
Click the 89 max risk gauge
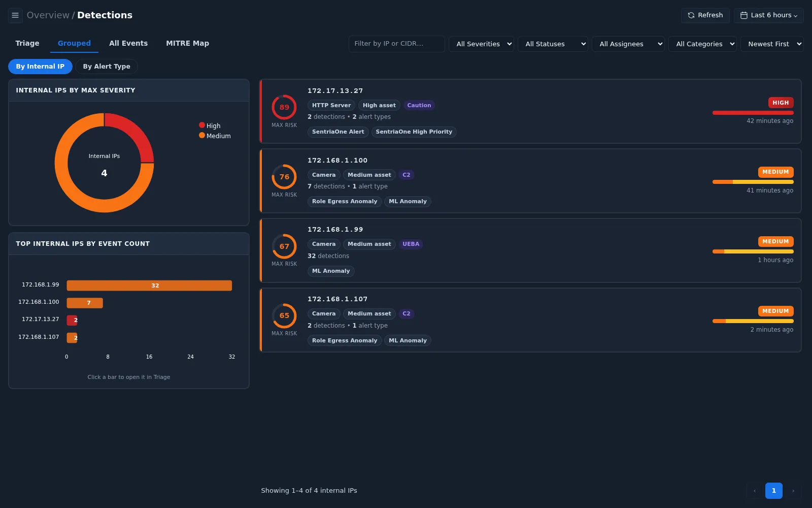[x=284, y=107]
